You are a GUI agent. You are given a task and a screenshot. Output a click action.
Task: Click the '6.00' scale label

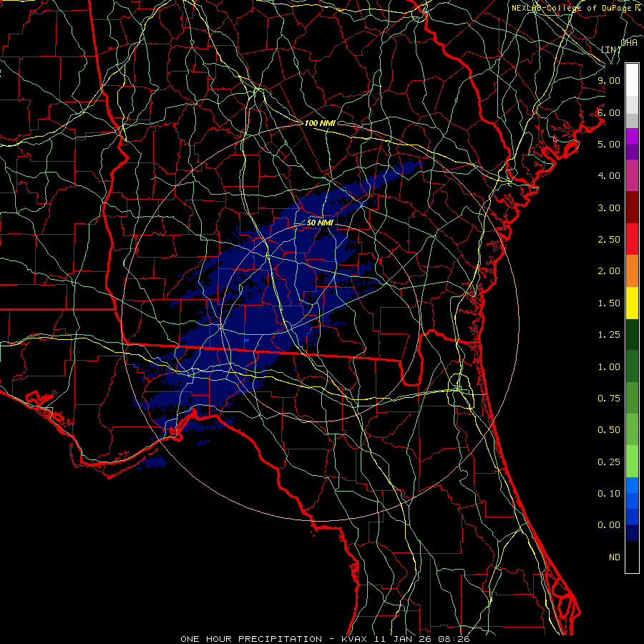609,112
